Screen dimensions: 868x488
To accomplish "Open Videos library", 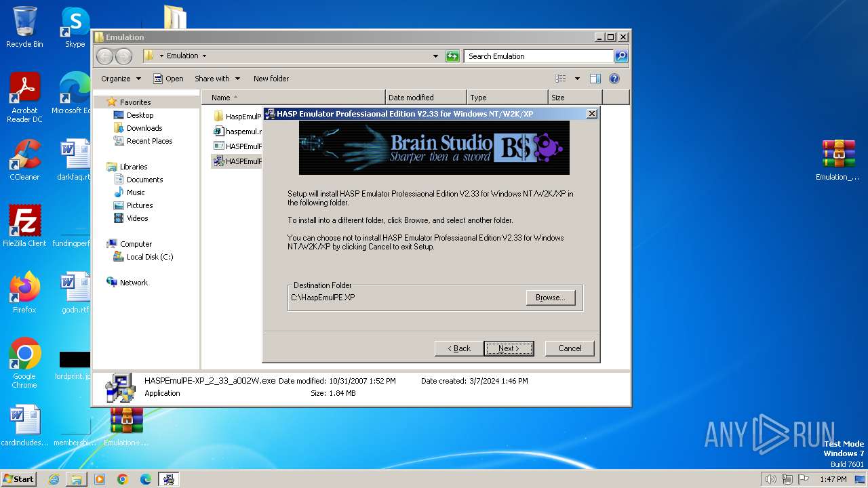I will click(137, 218).
